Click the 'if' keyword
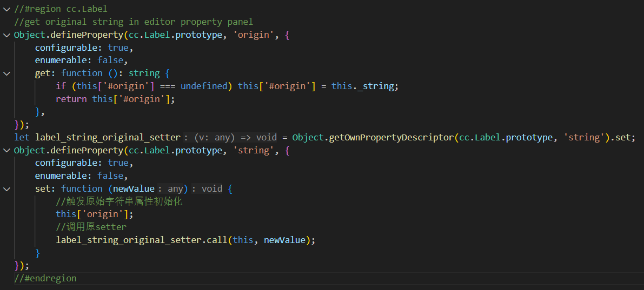This screenshot has width=644, height=290. click(x=61, y=86)
